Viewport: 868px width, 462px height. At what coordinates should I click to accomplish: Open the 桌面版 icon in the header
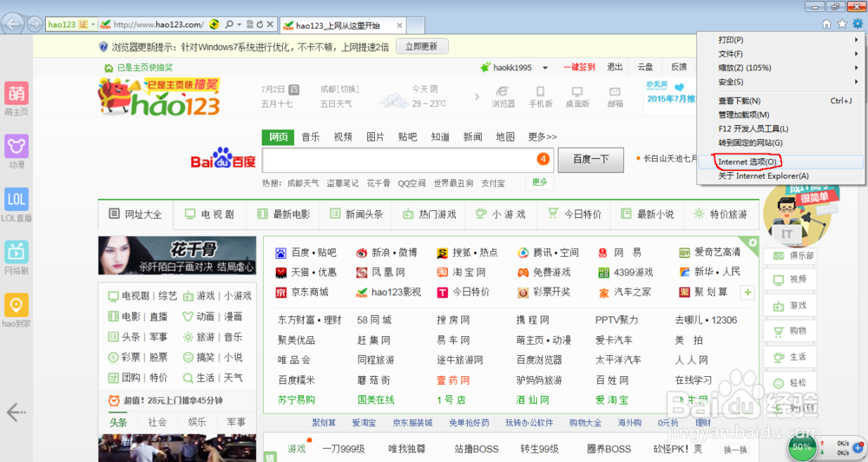(577, 97)
